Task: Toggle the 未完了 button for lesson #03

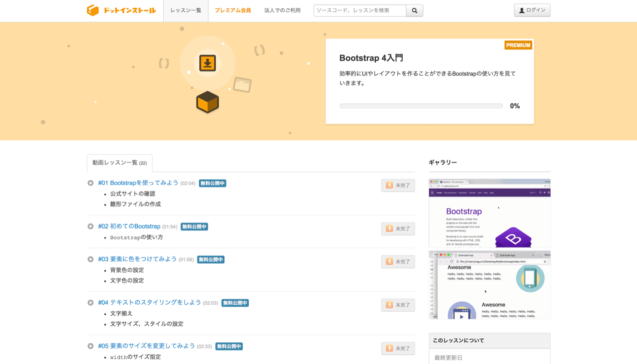Action: (398, 261)
